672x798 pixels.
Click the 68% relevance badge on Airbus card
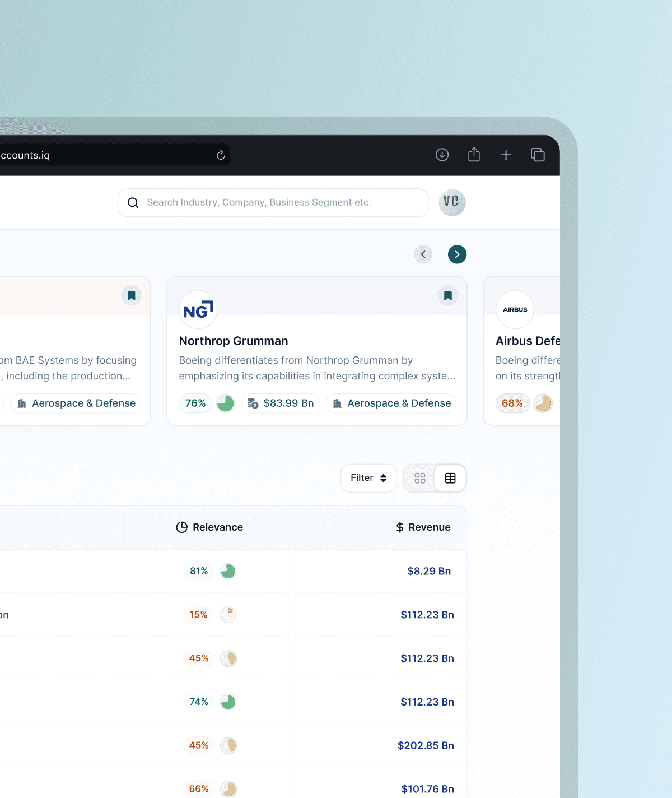tap(512, 403)
